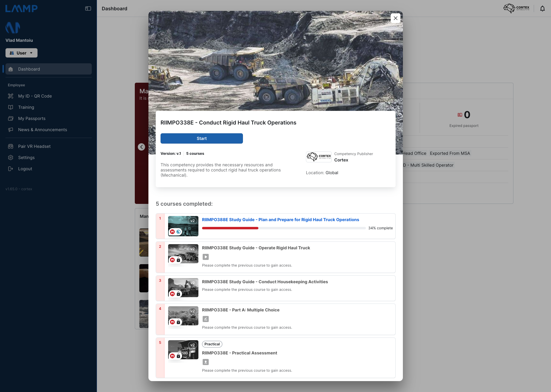The image size is (551, 392).
Task: Open the notifications bell
Action: point(543,8)
